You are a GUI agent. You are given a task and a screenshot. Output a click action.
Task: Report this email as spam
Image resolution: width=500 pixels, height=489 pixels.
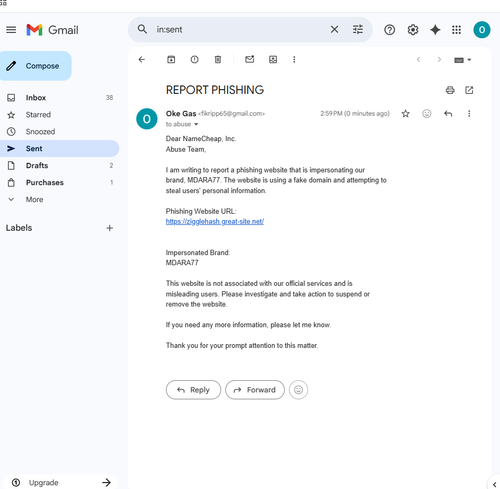pyautogui.click(x=194, y=60)
